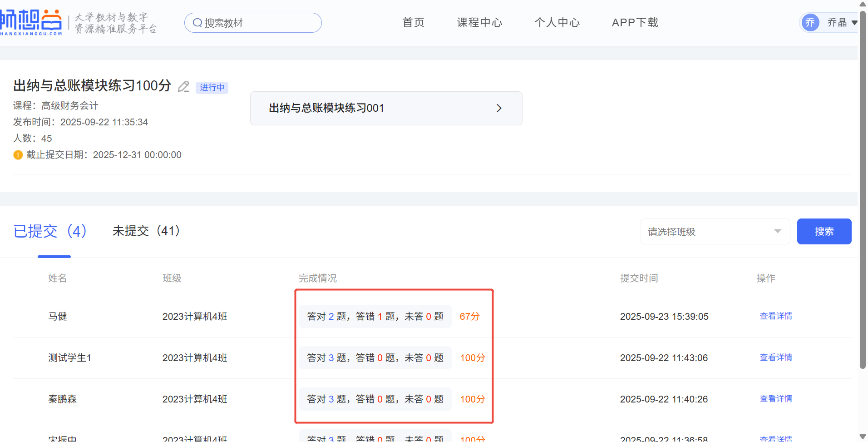The image size is (868, 442).
Task: Click the APP下载 navigation link
Action: point(635,22)
